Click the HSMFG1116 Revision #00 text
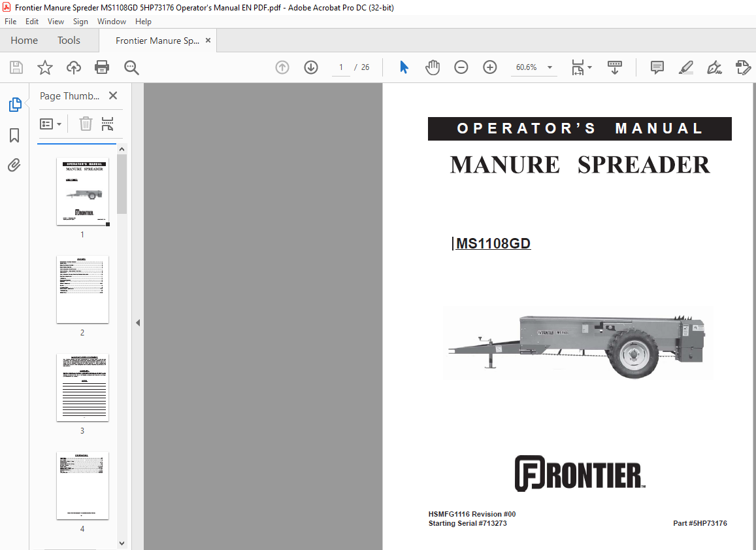 (x=472, y=514)
